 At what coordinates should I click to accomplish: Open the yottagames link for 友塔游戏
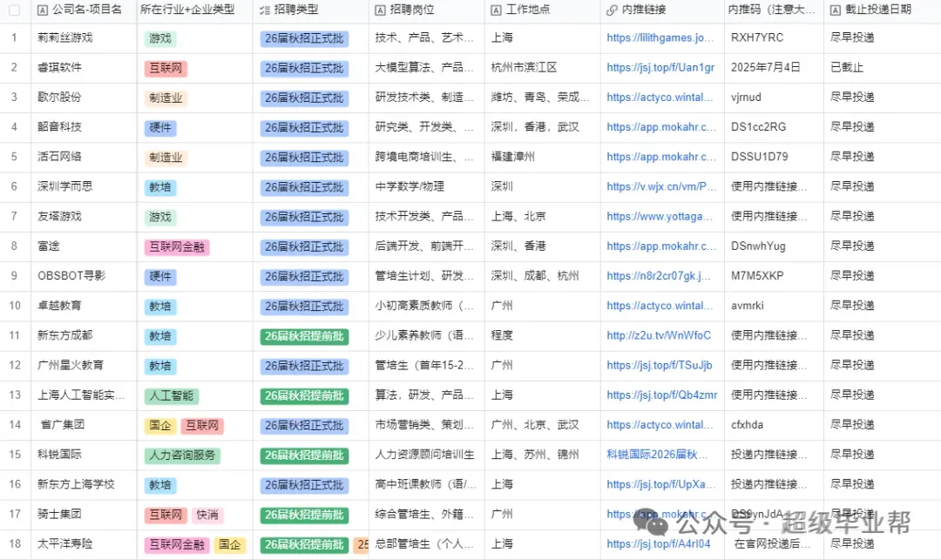(x=660, y=217)
